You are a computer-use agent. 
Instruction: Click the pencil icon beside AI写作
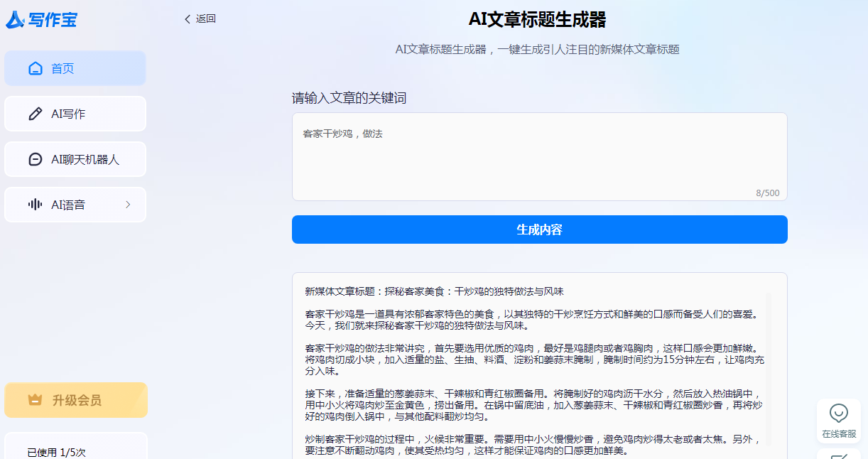point(35,114)
